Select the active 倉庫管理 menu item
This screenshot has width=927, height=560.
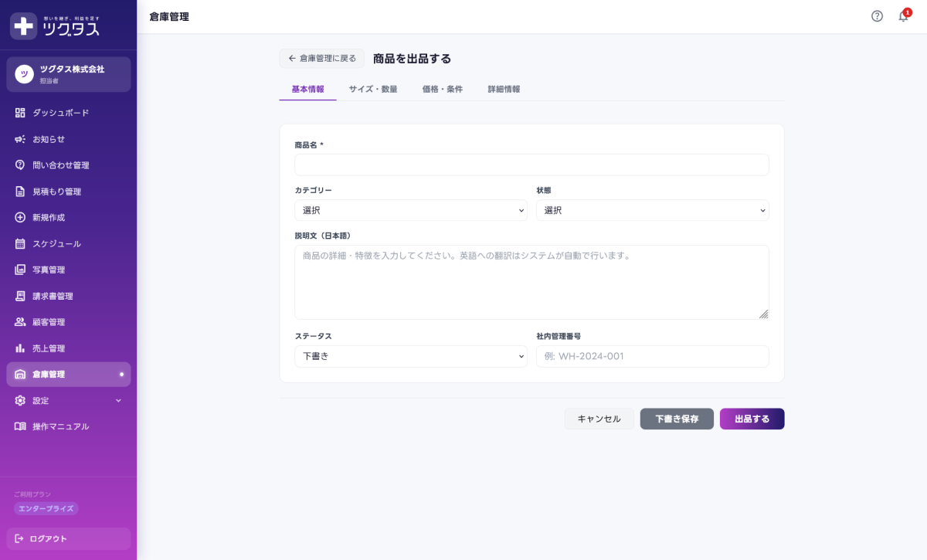tap(69, 375)
